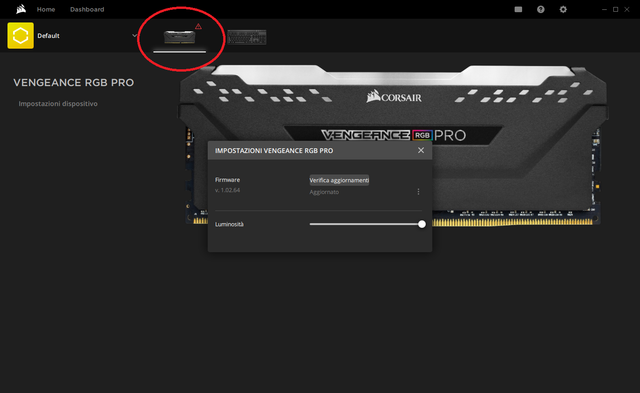This screenshot has height=393, width=640.
Task: Click the Luminosità brightness slider handle
Action: pos(422,224)
